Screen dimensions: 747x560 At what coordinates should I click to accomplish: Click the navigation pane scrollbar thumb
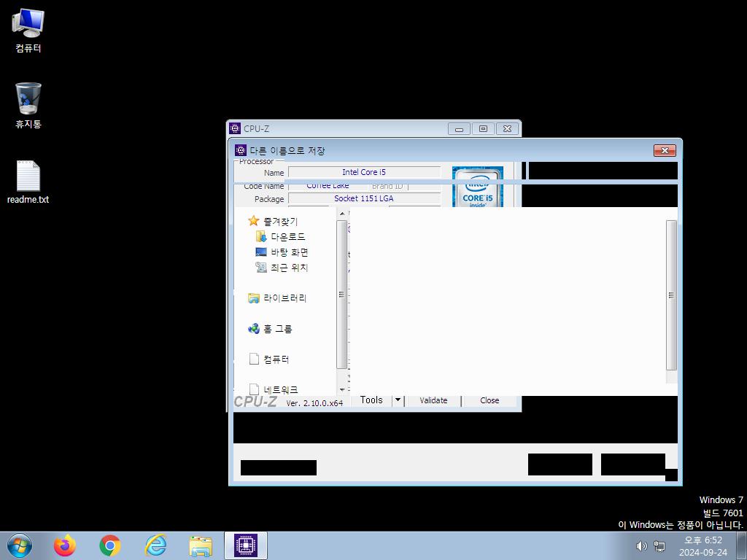341,295
